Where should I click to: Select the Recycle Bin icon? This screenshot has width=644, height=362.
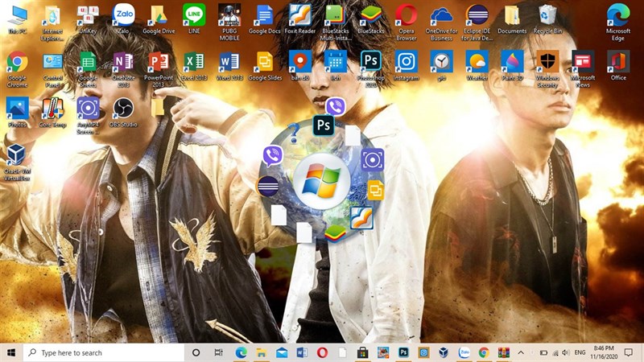(x=547, y=19)
